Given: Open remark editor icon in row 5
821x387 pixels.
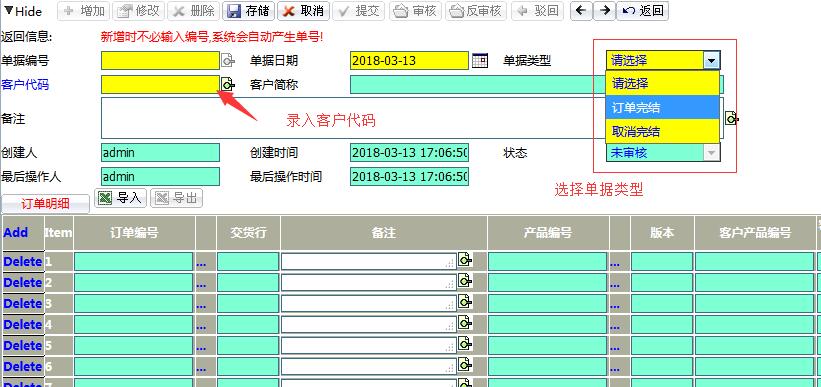Looking at the screenshot, I should pyautogui.click(x=465, y=343).
